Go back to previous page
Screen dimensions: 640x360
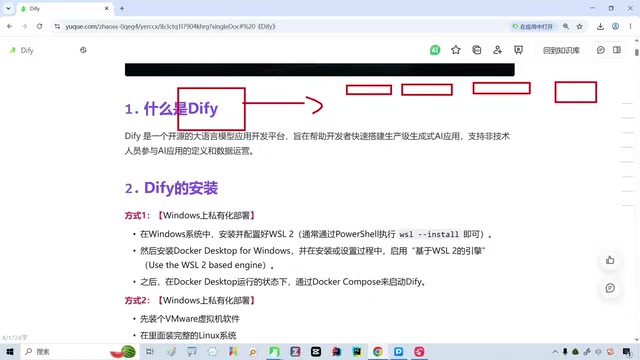[9, 27]
